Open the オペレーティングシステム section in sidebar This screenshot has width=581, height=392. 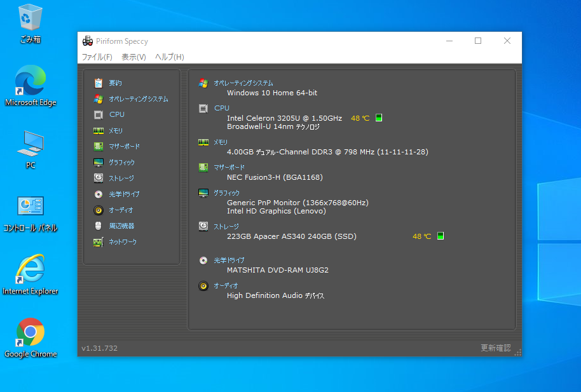139,99
